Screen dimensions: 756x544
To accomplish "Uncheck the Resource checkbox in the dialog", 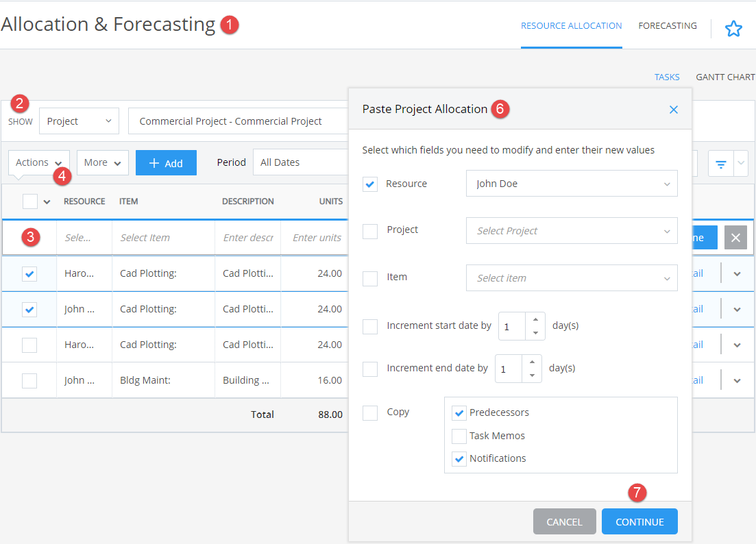I will click(x=370, y=184).
